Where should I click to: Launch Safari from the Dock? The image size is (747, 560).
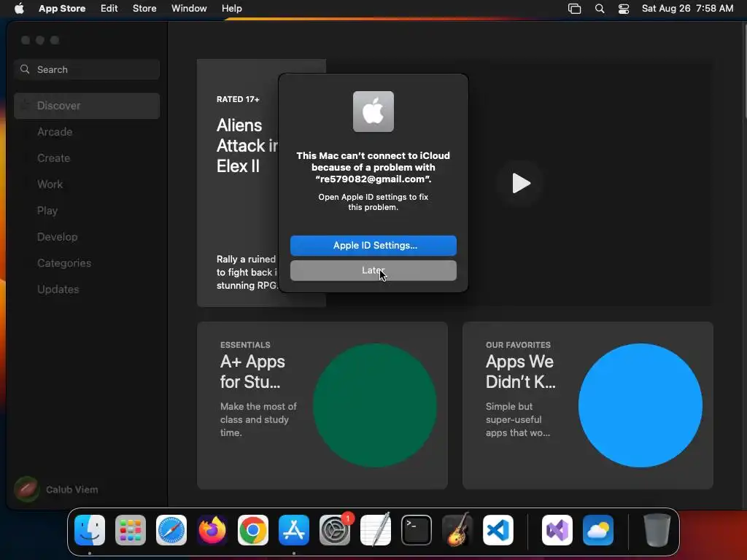171,530
